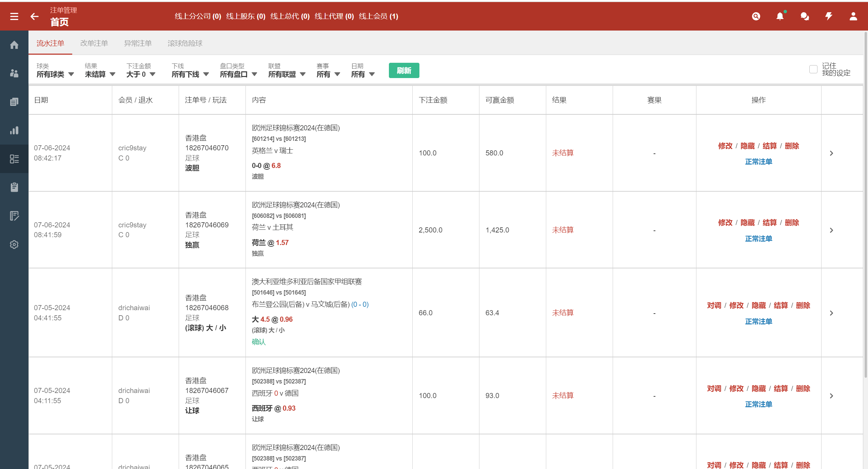This screenshot has height=469, width=868.
Task: Click 删除 for bet 18267046069
Action: [792, 223]
